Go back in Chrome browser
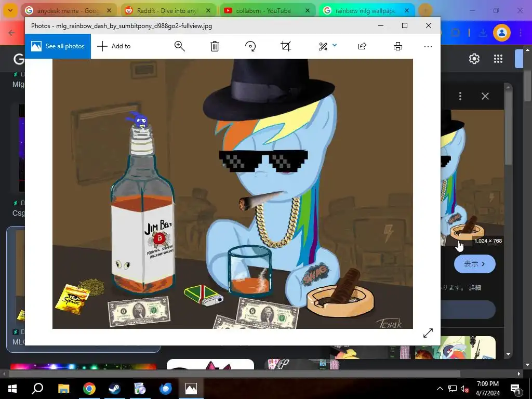This screenshot has width=532, height=399. [x=11, y=33]
